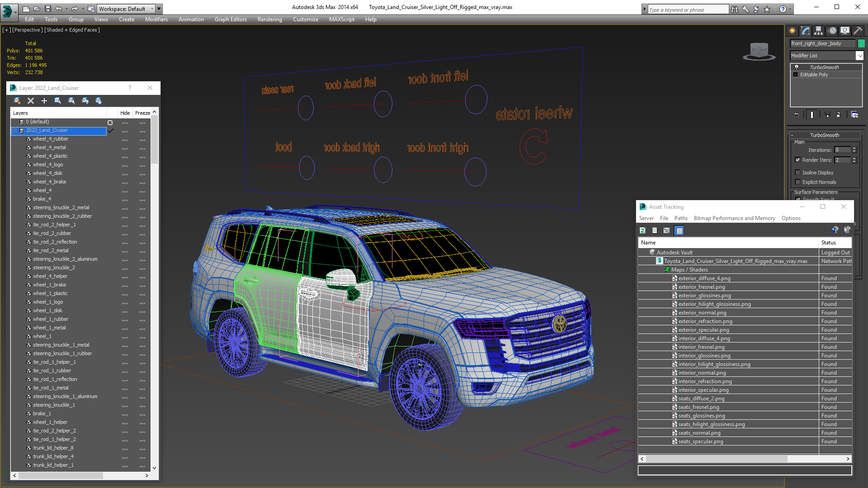
Task: Click the star Favorites icon
Action: 767,9
